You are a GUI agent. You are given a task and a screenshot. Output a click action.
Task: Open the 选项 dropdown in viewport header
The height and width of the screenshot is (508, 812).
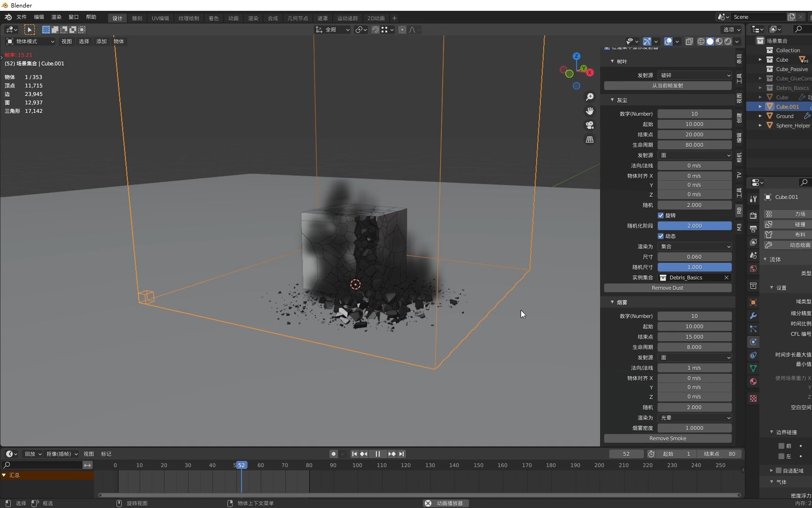731,29
